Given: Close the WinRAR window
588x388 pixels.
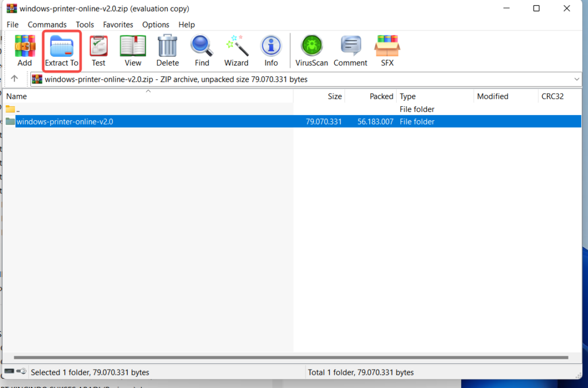Looking at the screenshot, I should tap(567, 8).
